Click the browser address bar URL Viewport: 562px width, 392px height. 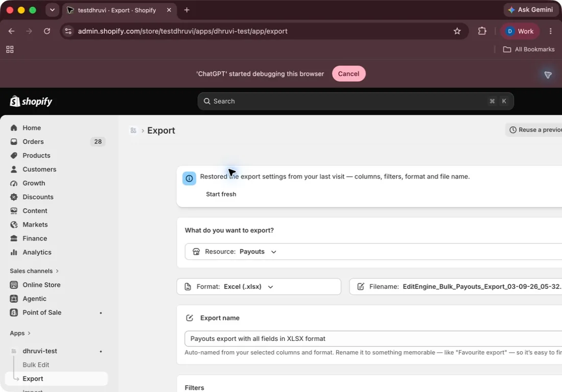[x=183, y=31]
